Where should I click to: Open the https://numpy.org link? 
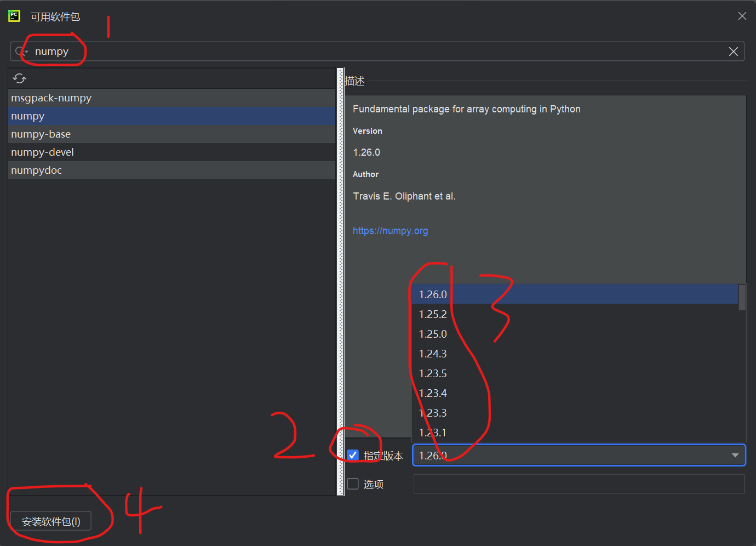390,230
